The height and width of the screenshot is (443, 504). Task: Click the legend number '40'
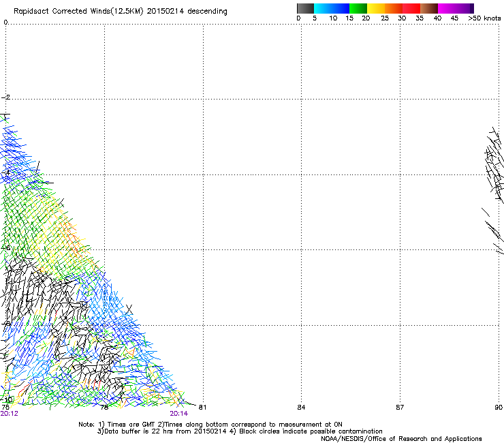[437, 18]
